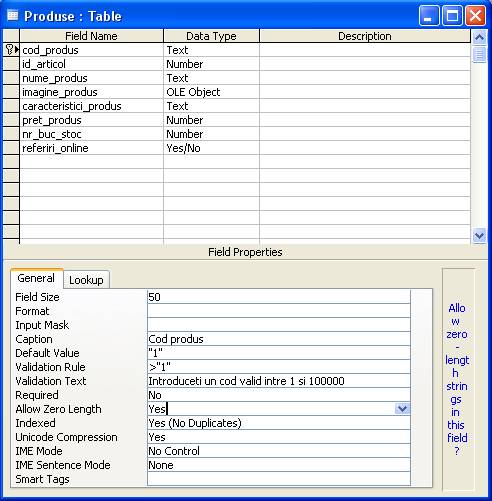Click the blue Allow zero-length strings help text
This screenshot has height=501, width=492.
[457, 379]
